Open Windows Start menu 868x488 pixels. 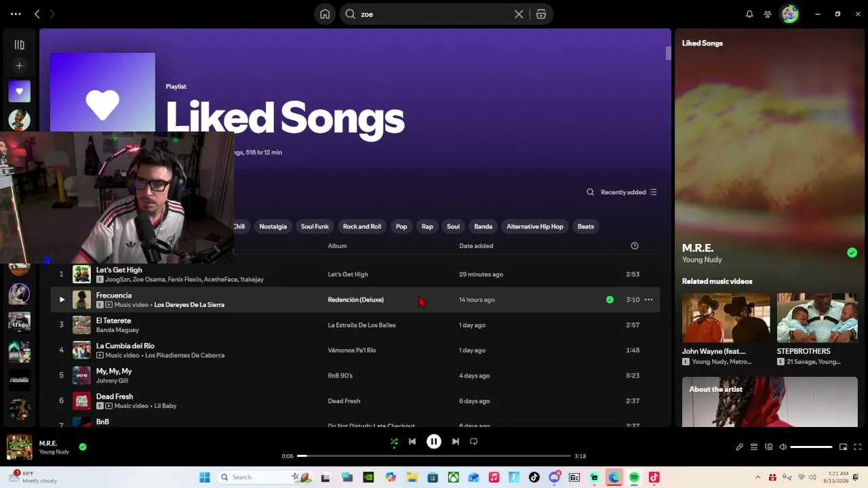pyautogui.click(x=204, y=478)
